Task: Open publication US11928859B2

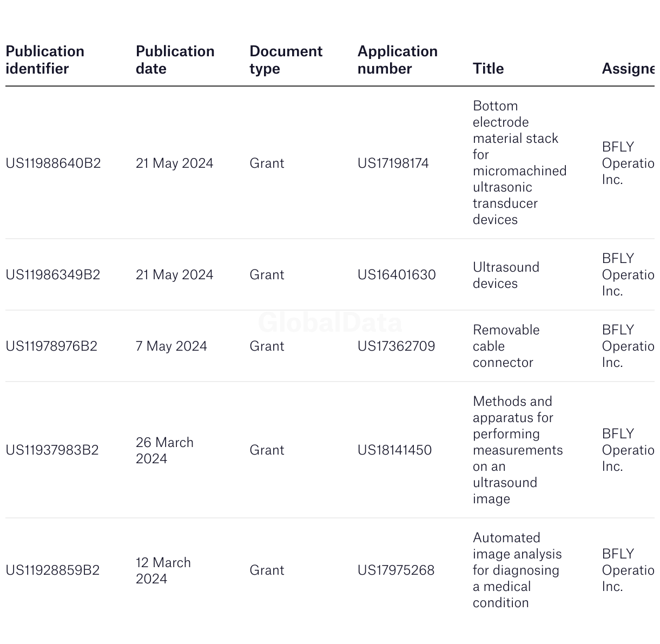Action: click(52, 570)
